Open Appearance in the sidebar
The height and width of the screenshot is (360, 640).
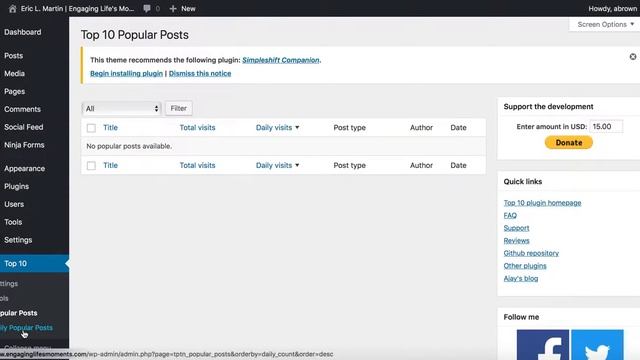(x=24, y=169)
